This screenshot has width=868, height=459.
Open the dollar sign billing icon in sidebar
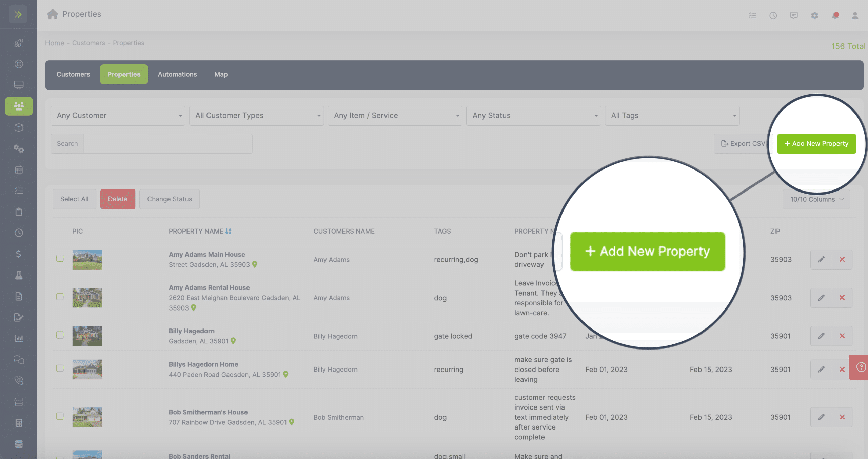pos(19,254)
